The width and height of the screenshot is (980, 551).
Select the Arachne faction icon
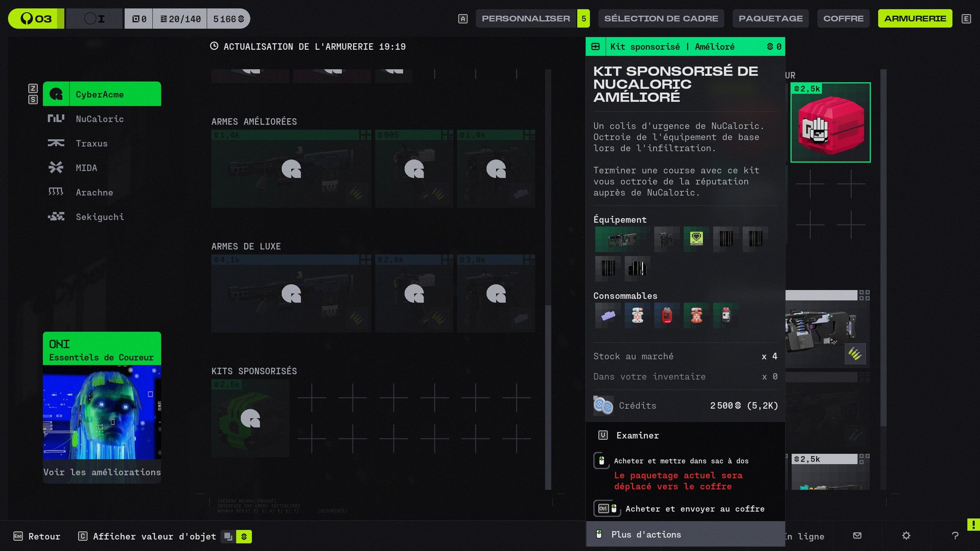point(56,192)
